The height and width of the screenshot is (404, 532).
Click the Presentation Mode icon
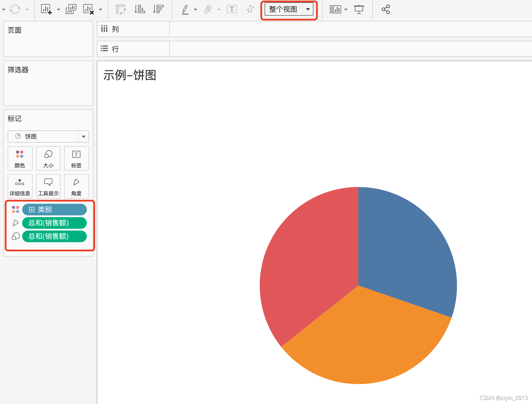coord(359,9)
